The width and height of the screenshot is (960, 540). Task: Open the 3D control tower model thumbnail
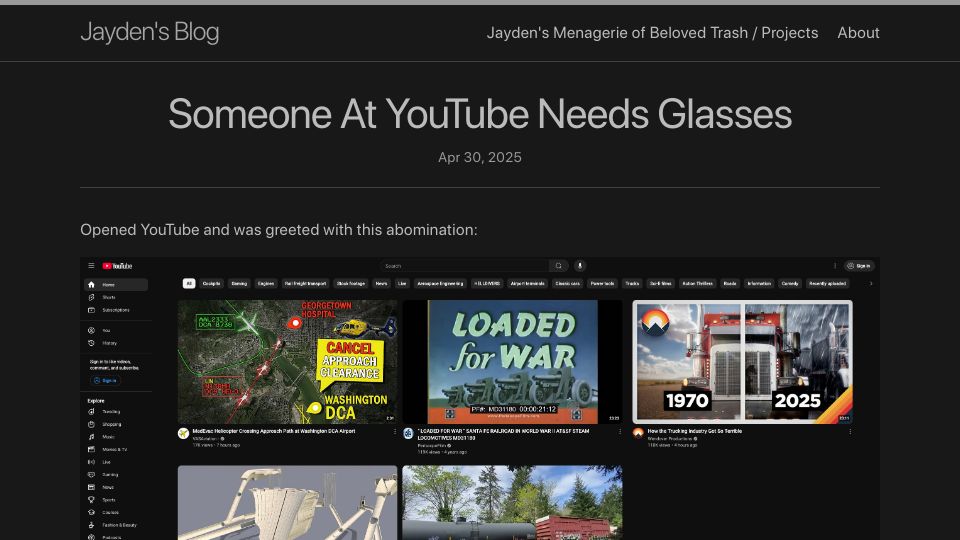[x=287, y=503]
